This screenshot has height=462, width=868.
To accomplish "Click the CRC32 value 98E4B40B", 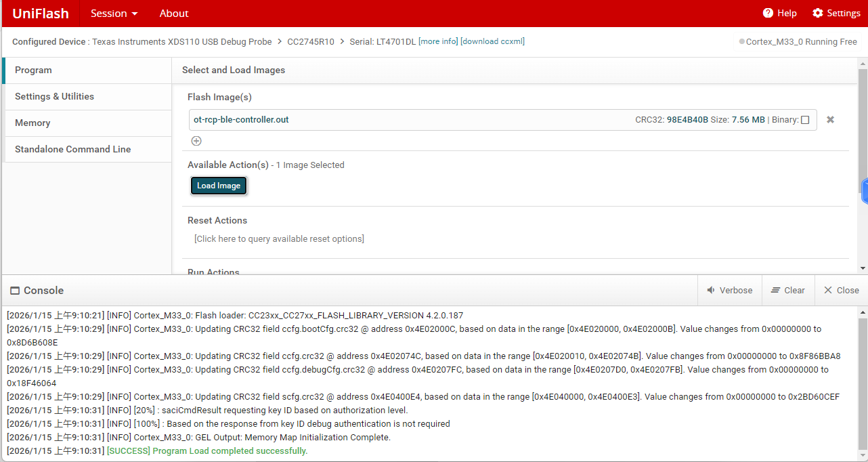I will coord(687,120).
